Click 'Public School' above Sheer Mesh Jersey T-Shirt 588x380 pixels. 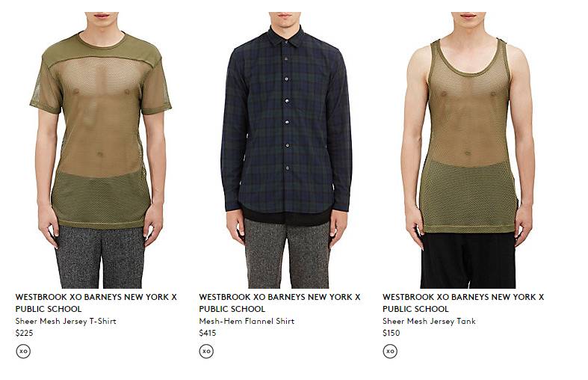(x=49, y=309)
